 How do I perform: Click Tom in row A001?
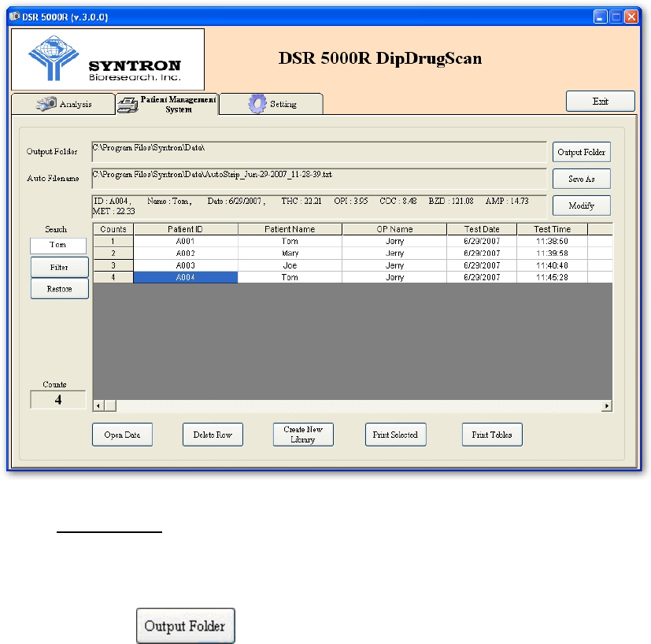pyautogui.click(x=290, y=241)
